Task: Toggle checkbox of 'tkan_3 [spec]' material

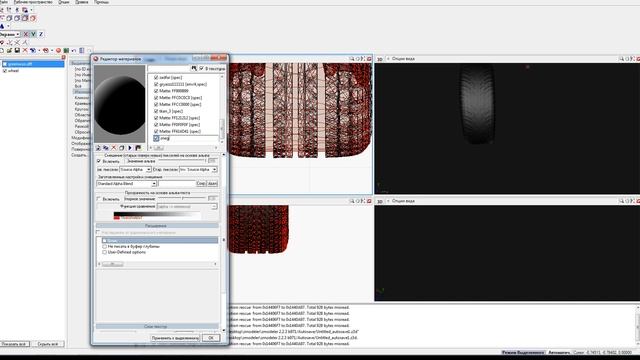Action: [156, 111]
